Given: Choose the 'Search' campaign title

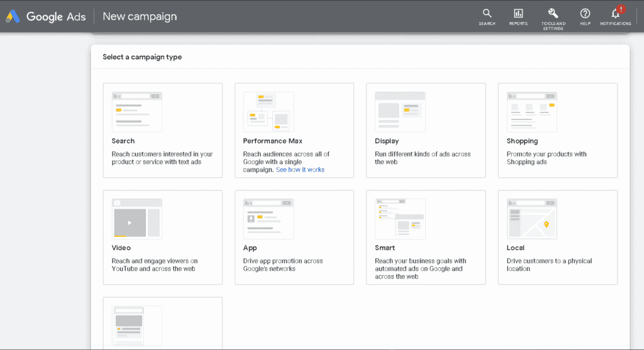Looking at the screenshot, I should pyautogui.click(x=123, y=141).
